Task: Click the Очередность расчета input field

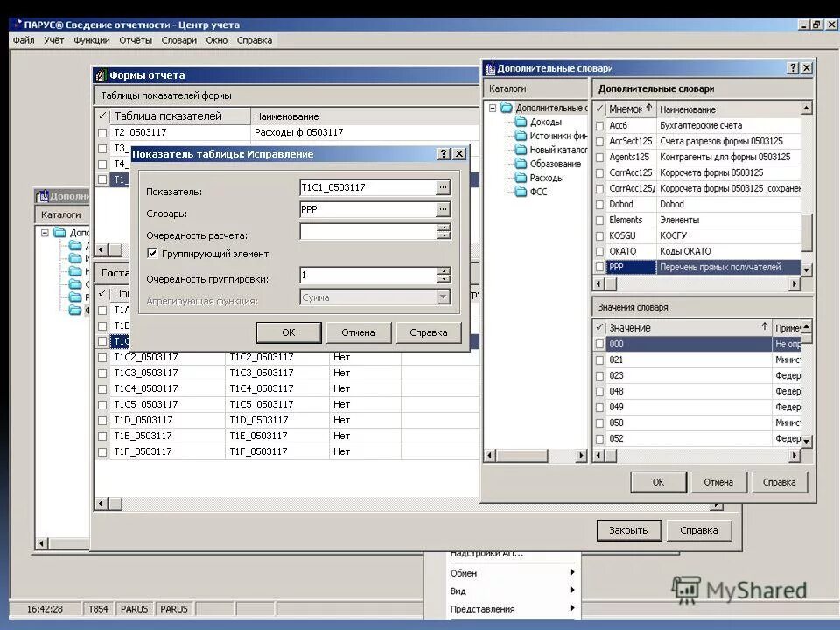Action: point(368,231)
